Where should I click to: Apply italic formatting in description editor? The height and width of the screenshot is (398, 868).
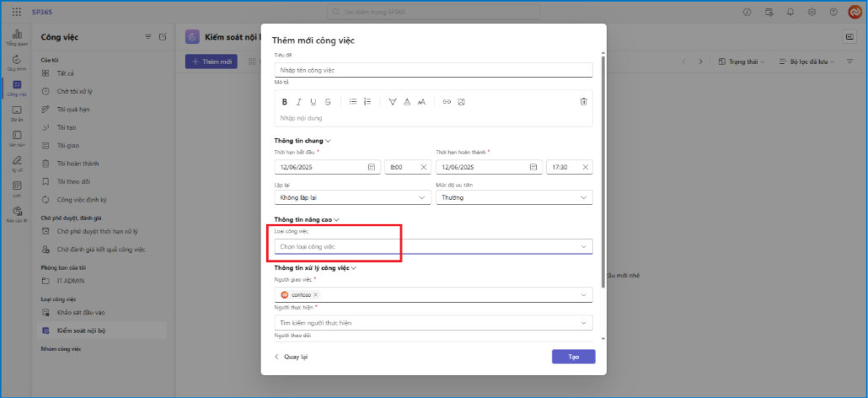(x=299, y=102)
